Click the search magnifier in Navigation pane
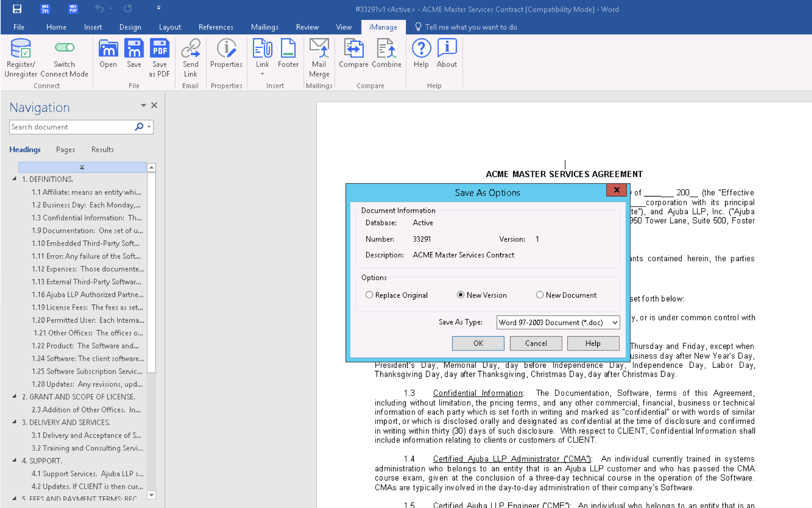Screen dimensions: 812x508 pyautogui.click(x=139, y=127)
